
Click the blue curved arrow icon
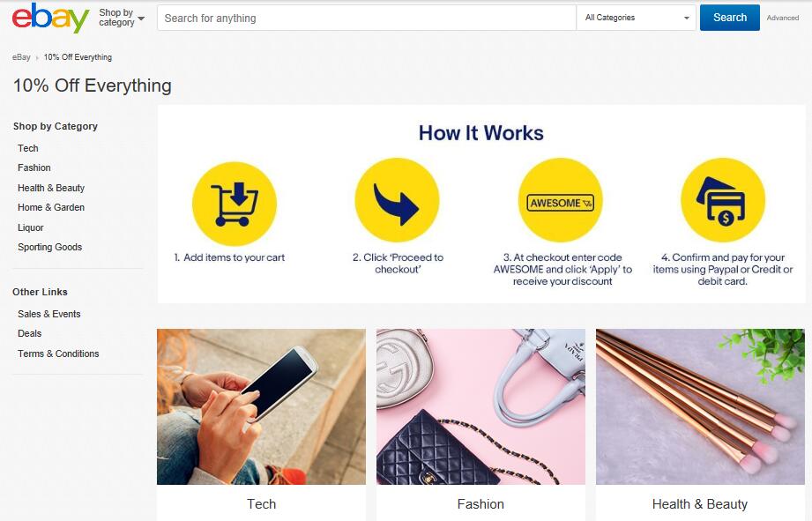tap(398, 200)
